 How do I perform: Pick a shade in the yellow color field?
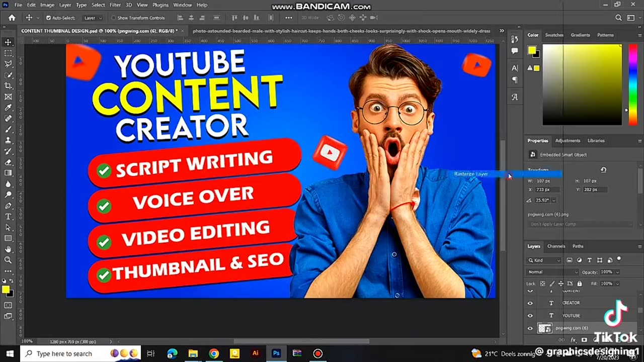pyautogui.click(x=582, y=84)
